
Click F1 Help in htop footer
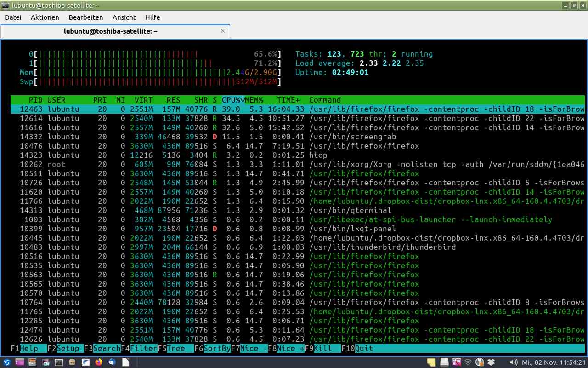(x=29, y=348)
